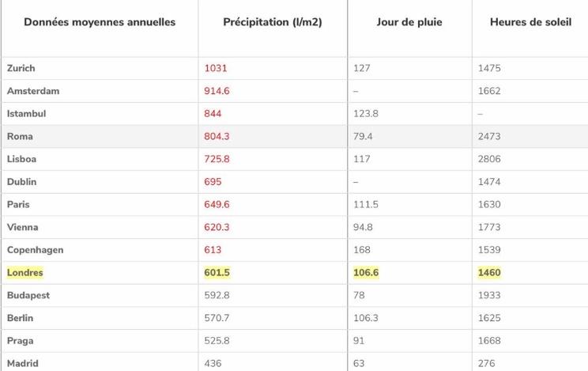Click the Données moyennes annuelles header
588x371 pixels.
click(x=100, y=22)
